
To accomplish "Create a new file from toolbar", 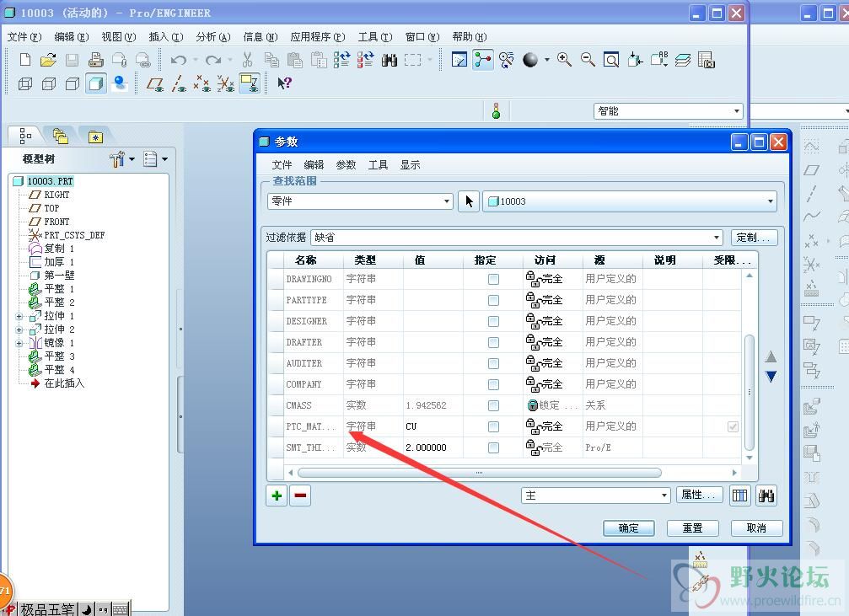I will 25,60.
